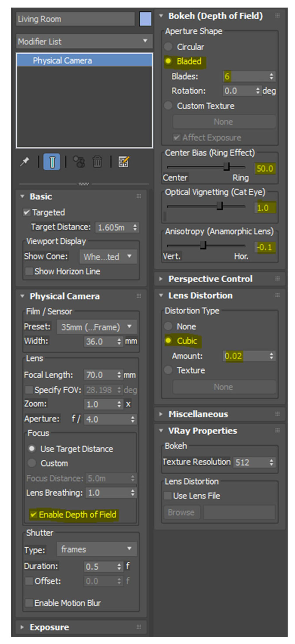The image size is (295, 644).
Task: Click the object color swatch
Action: 145,19
